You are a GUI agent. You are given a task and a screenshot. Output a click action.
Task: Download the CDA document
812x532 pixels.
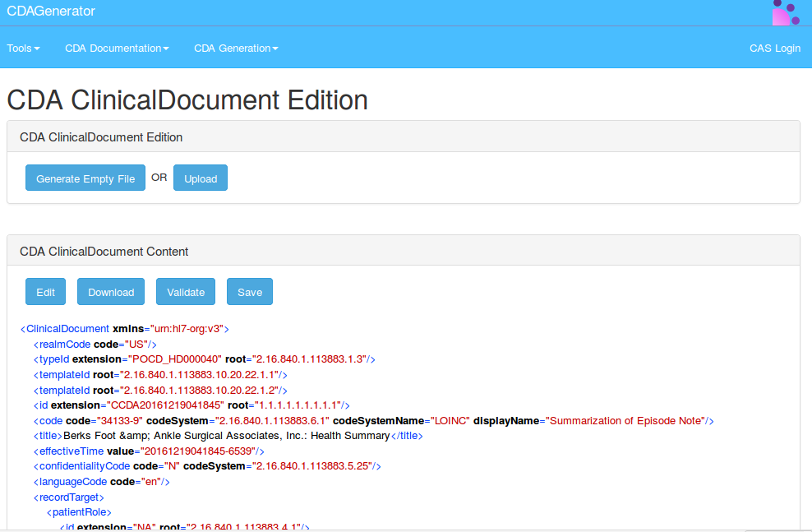[x=111, y=292]
